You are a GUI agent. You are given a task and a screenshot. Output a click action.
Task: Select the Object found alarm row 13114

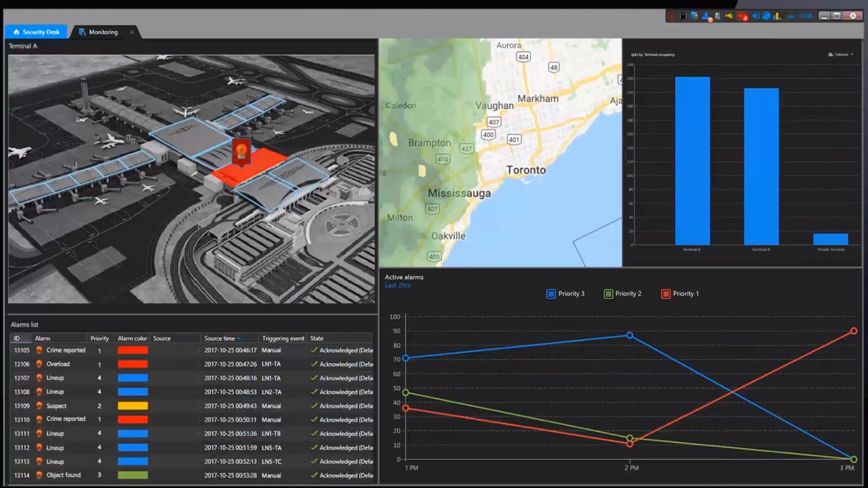pos(63,475)
